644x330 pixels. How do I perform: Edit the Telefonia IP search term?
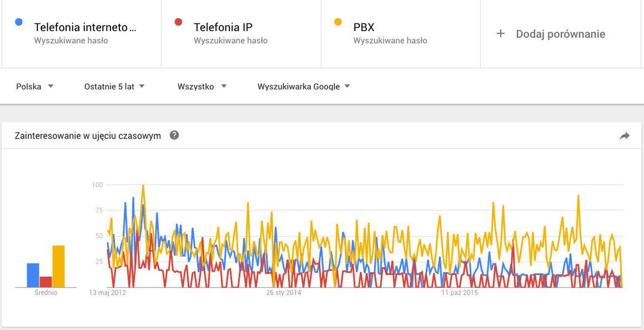point(223,27)
